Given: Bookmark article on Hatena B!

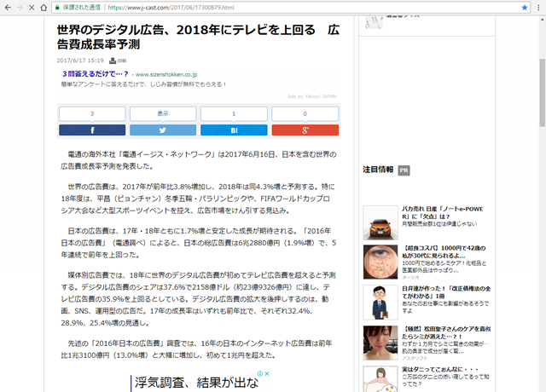Looking at the screenshot, I should [x=234, y=130].
